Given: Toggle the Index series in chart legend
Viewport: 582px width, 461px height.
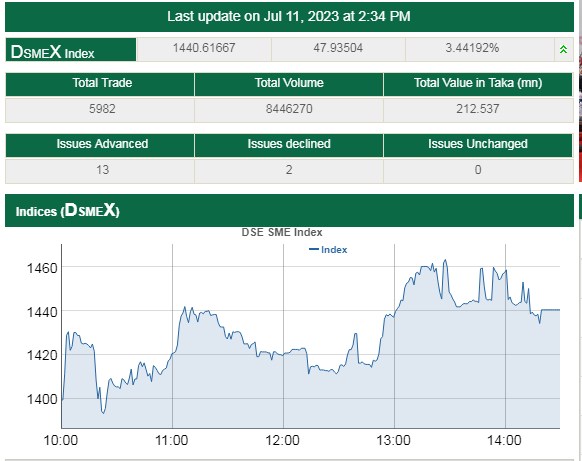Looking at the screenshot, I should (328, 249).
